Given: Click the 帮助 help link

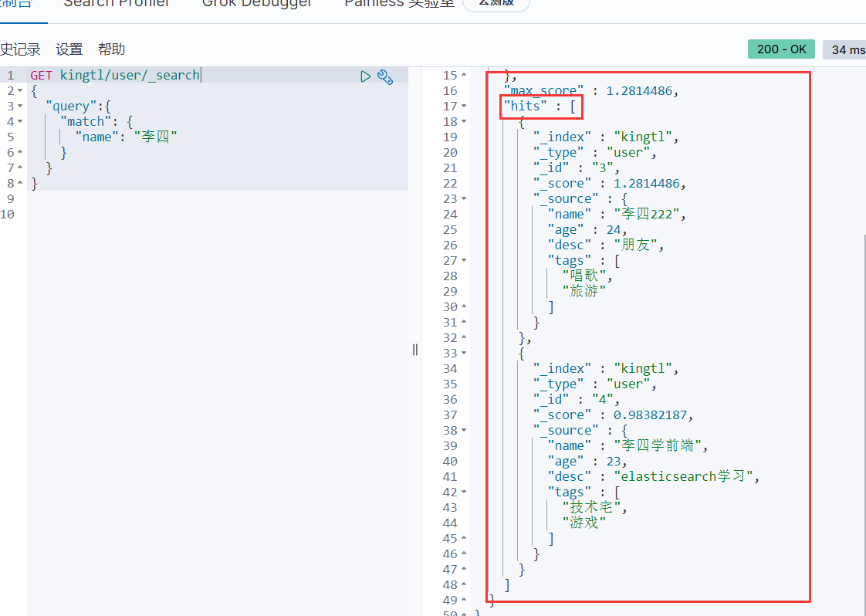Looking at the screenshot, I should pyautogui.click(x=111, y=49).
